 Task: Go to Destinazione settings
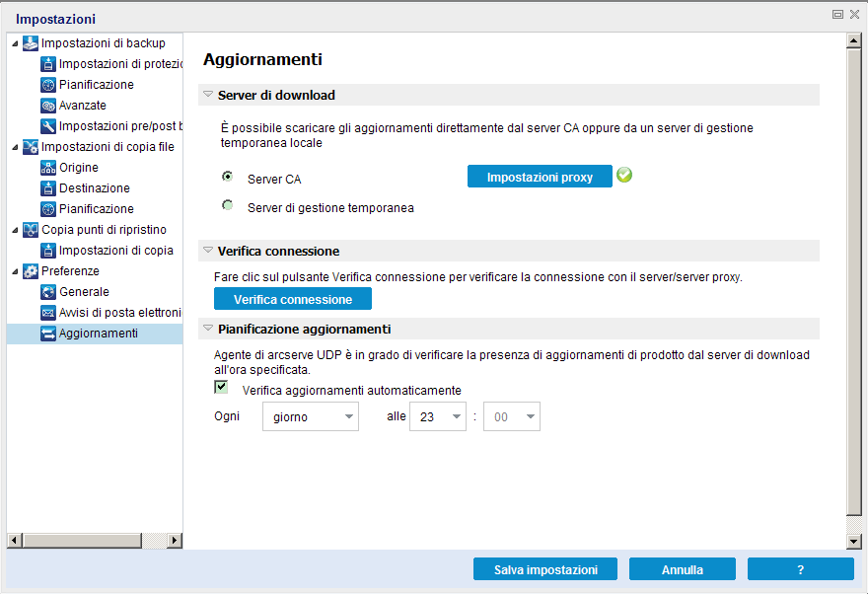[94, 188]
